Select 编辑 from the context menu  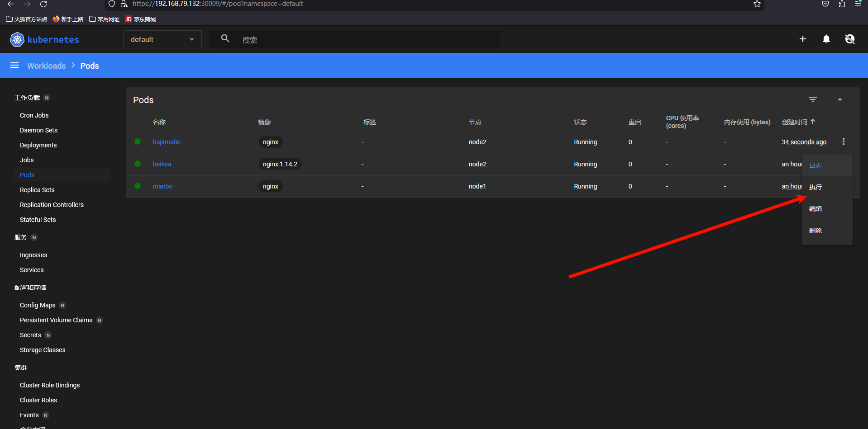pyautogui.click(x=816, y=209)
